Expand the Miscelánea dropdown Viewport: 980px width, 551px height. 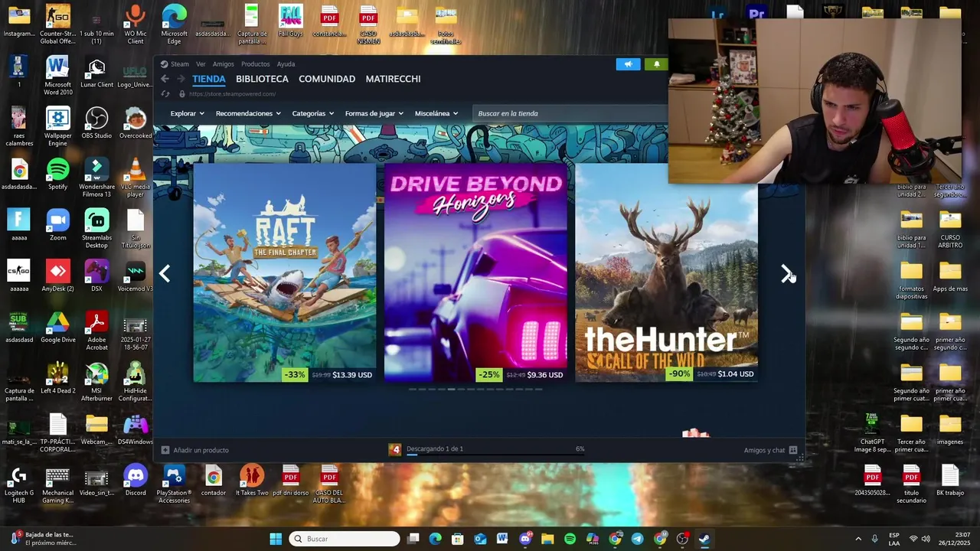436,113
